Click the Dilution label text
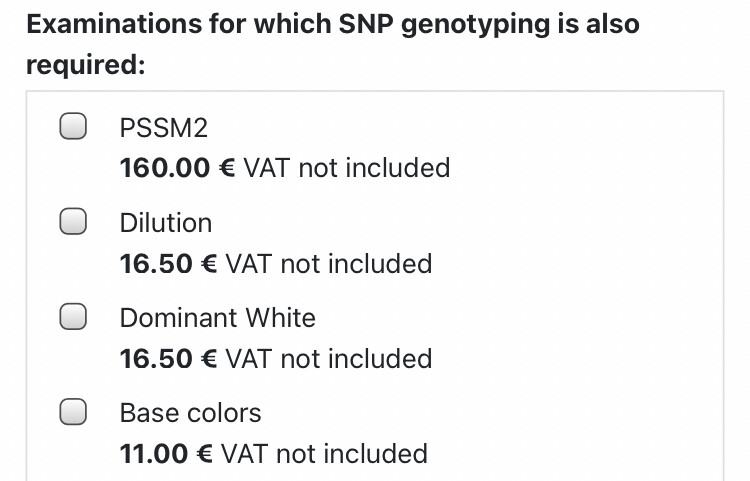The height and width of the screenshot is (481, 750). point(166,222)
